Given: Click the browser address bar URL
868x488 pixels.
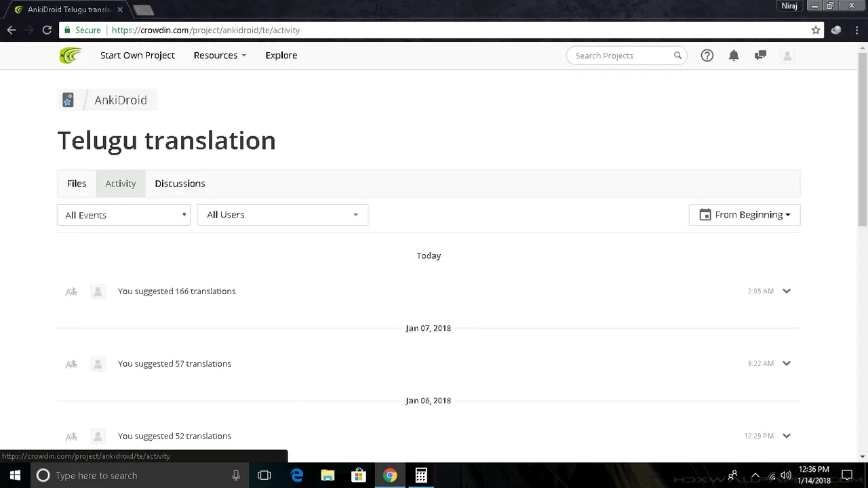Looking at the screenshot, I should [205, 30].
